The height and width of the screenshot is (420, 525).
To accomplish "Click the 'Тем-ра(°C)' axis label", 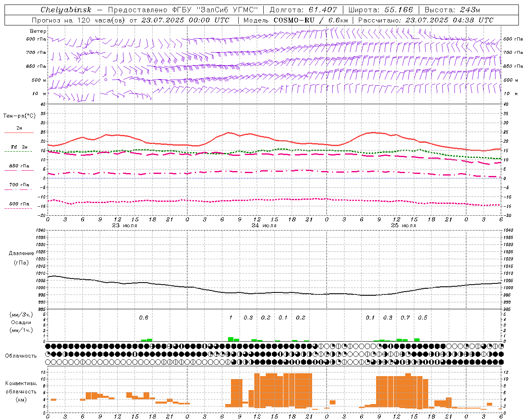I will [19, 116].
